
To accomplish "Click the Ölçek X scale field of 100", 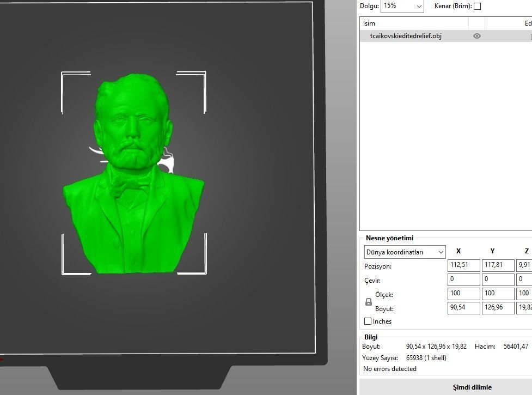I will 463,294.
